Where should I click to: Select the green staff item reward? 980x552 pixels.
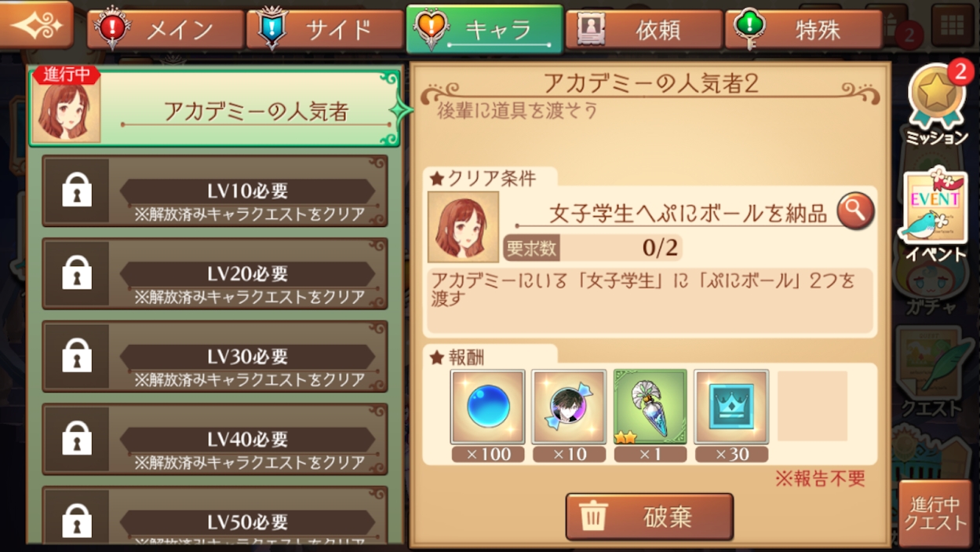(650, 407)
